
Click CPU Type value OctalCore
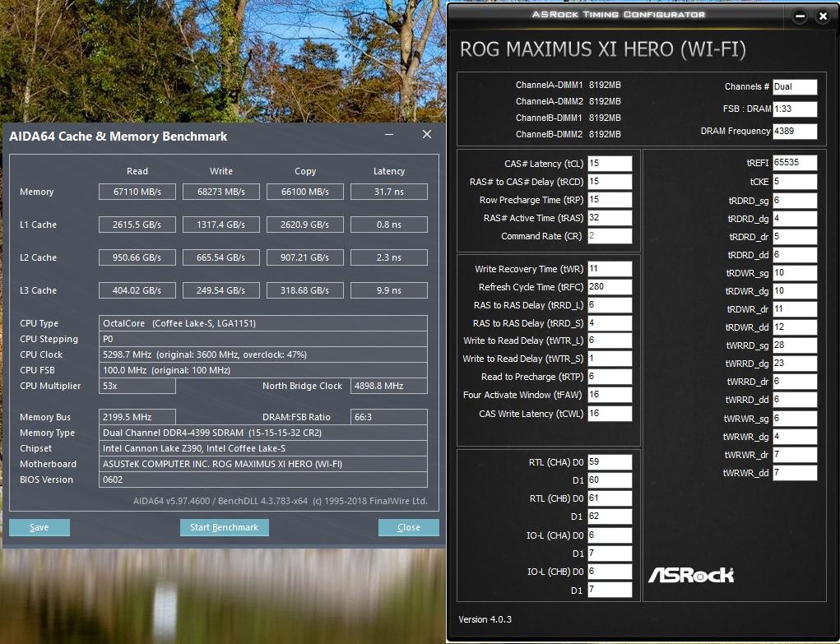point(263,323)
